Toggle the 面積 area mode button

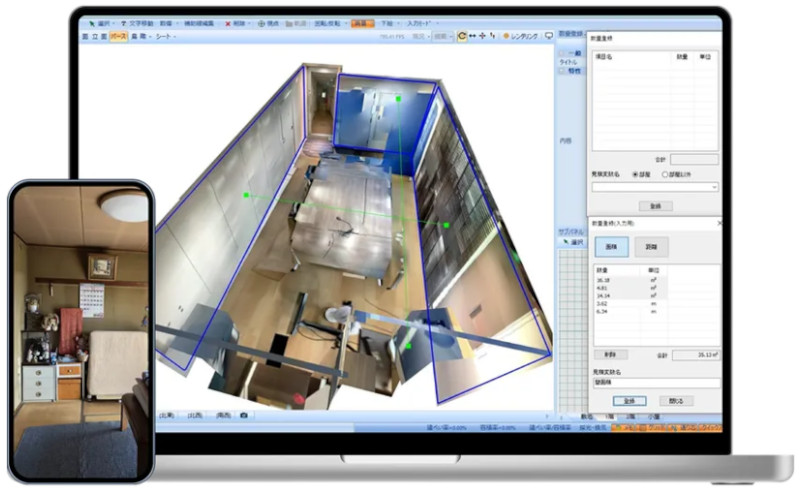click(x=610, y=247)
